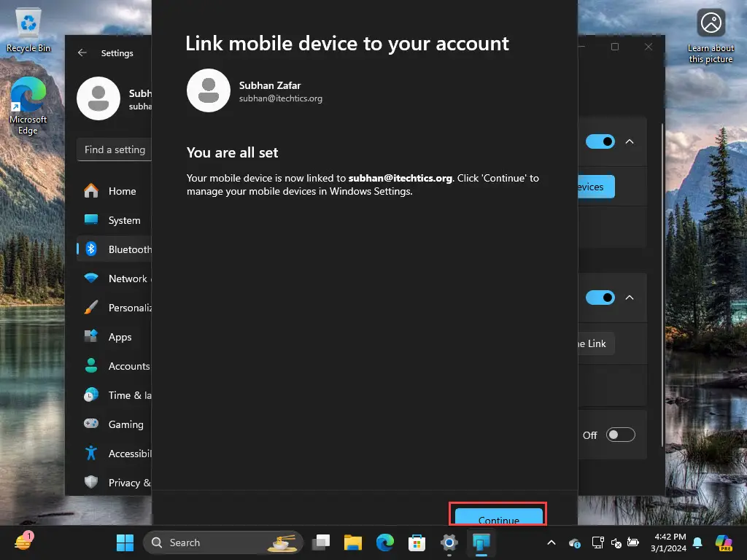Open Gaming settings category

pyautogui.click(x=115, y=424)
